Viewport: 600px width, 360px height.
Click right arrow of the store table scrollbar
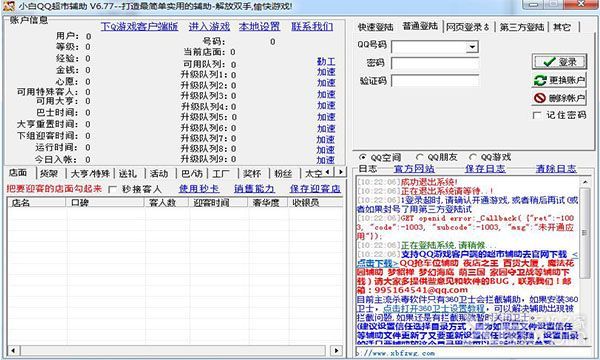(x=337, y=350)
